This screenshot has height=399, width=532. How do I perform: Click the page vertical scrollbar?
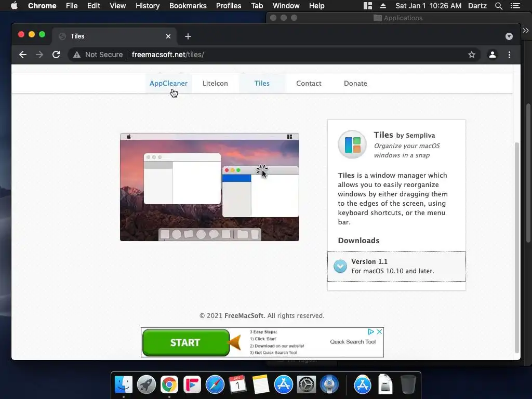tap(517, 248)
